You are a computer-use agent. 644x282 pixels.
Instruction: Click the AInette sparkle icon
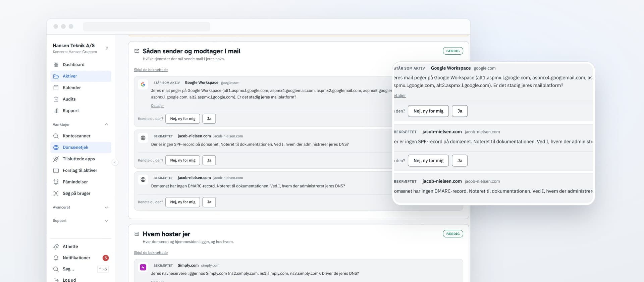click(x=56, y=246)
